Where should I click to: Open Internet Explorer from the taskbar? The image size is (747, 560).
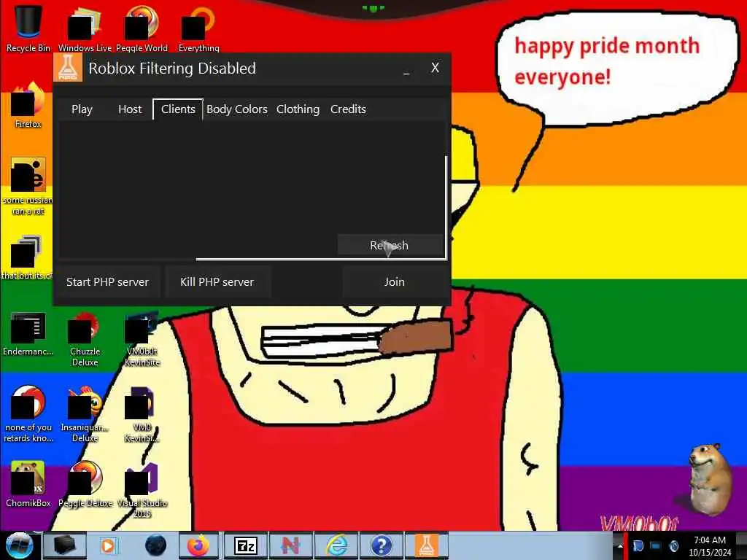[336, 545]
